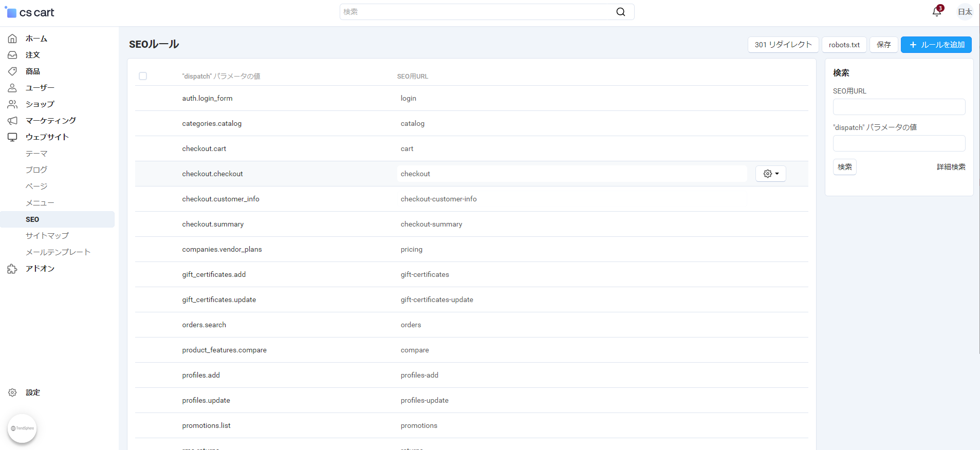Click the marketing megaphone icon
This screenshot has height=450, width=980.
click(12, 121)
